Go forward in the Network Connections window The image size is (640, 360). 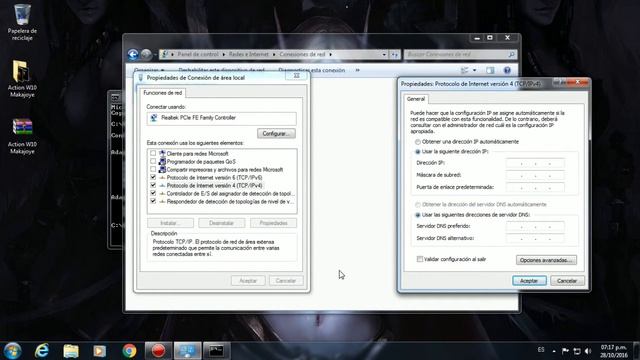pyautogui.click(x=146, y=54)
